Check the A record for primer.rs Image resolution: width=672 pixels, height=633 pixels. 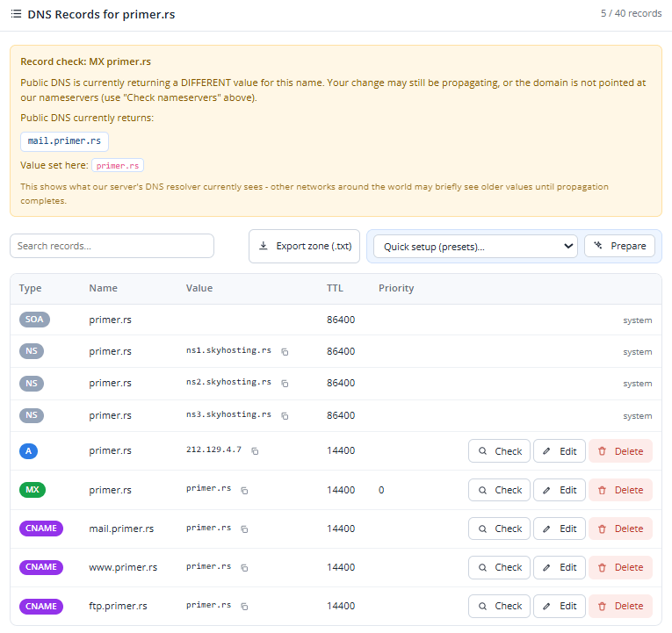499,451
